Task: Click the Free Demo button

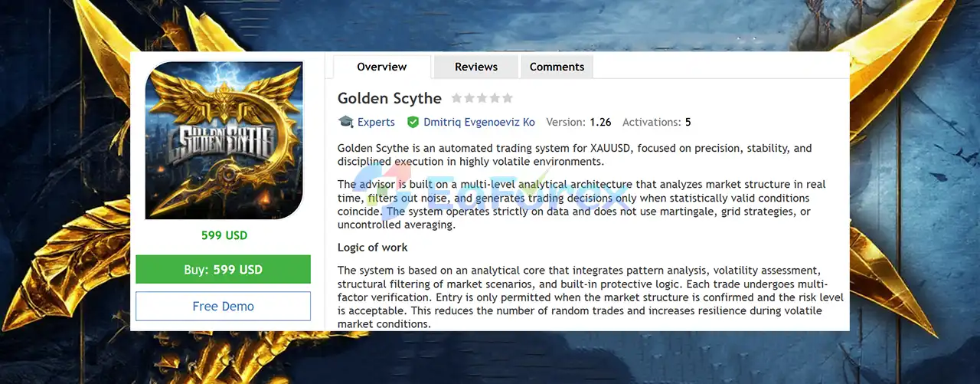Action: point(223,306)
